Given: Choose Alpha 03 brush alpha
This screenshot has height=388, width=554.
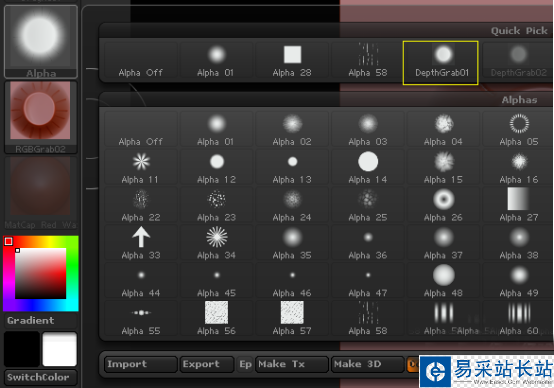Looking at the screenshot, I should click(x=367, y=129).
